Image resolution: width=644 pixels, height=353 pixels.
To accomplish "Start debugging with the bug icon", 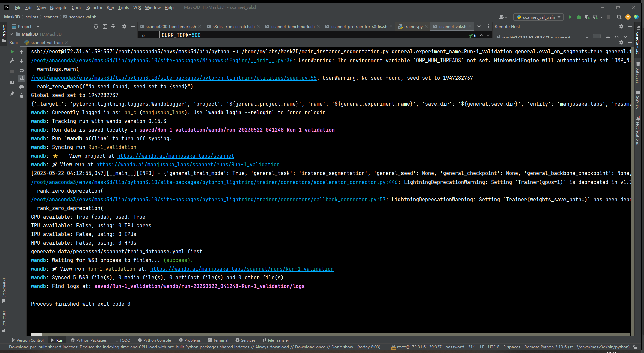I will [579, 17].
